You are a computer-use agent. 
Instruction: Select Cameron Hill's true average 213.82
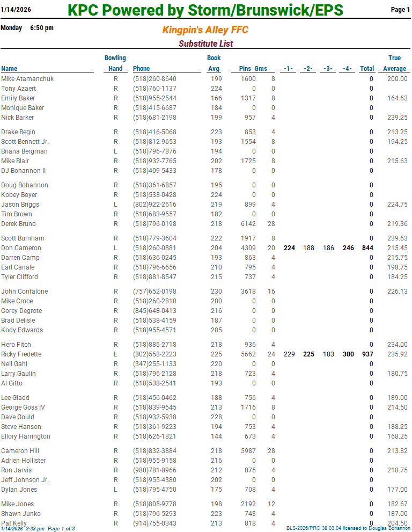(397, 451)
